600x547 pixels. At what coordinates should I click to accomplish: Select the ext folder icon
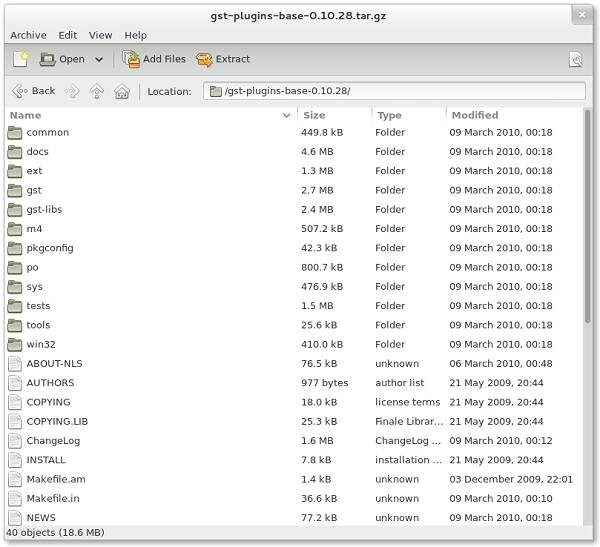pos(15,171)
